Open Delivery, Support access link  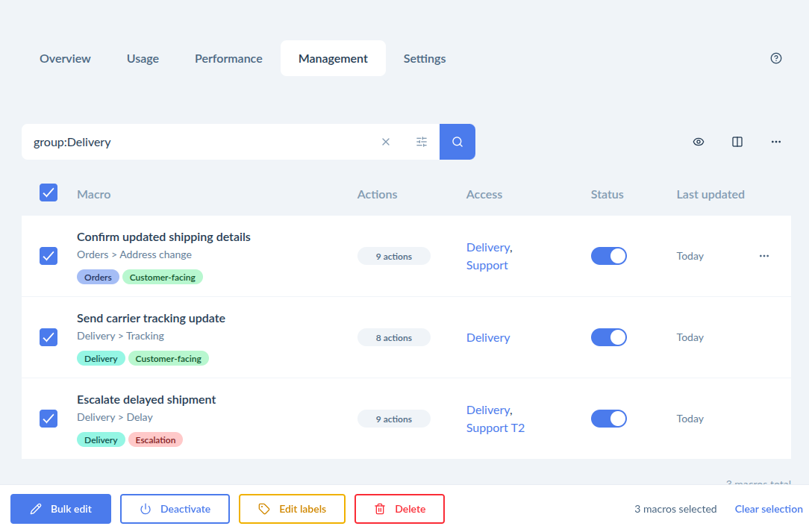[x=489, y=257]
